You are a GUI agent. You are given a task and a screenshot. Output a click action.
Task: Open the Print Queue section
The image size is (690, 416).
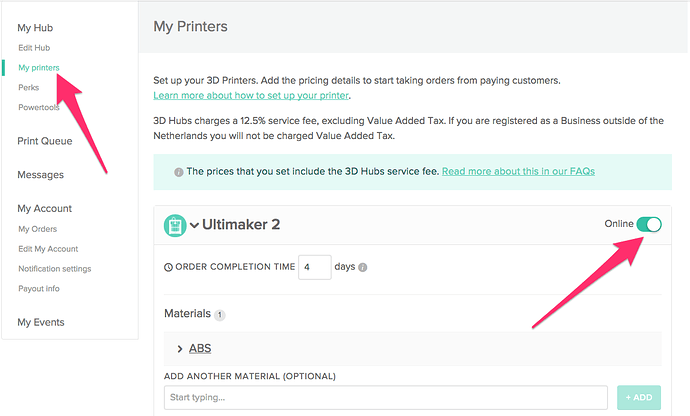pos(44,141)
